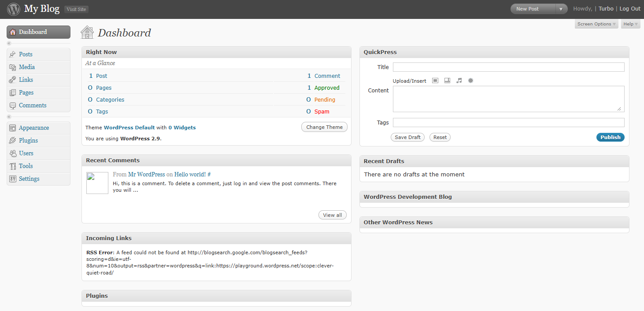Open the Hello world! post link
Image resolution: width=644 pixels, height=311 pixels.
click(x=190, y=175)
